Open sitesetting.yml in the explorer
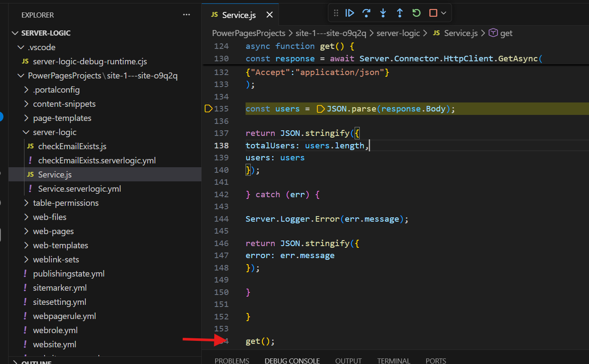Viewport: 589px width, 364px height. (60, 302)
